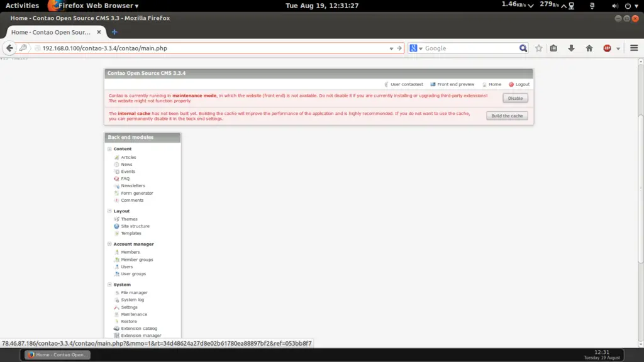This screenshot has width=644, height=362.
Task: Open the File manager icon
Action: (116, 293)
